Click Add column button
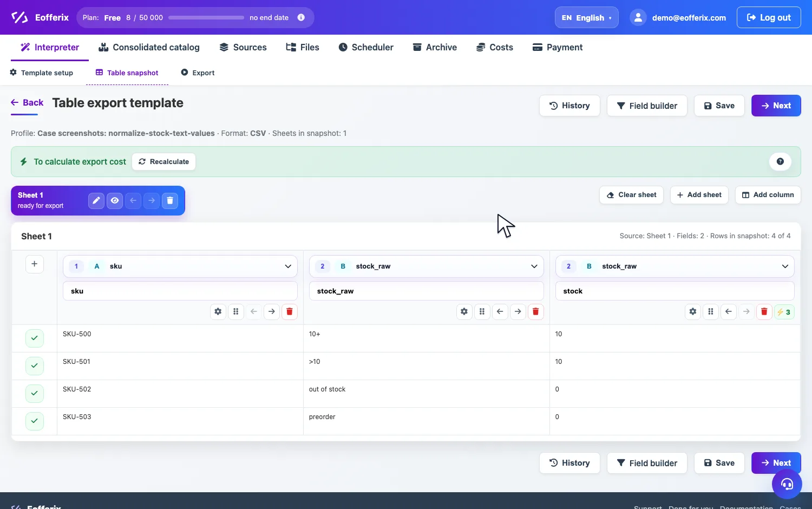 768,195
